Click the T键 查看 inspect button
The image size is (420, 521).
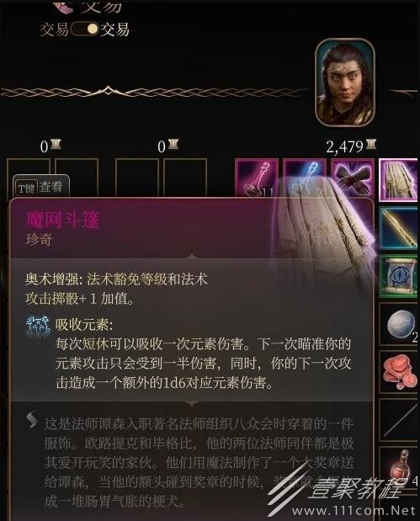click(x=41, y=188)
